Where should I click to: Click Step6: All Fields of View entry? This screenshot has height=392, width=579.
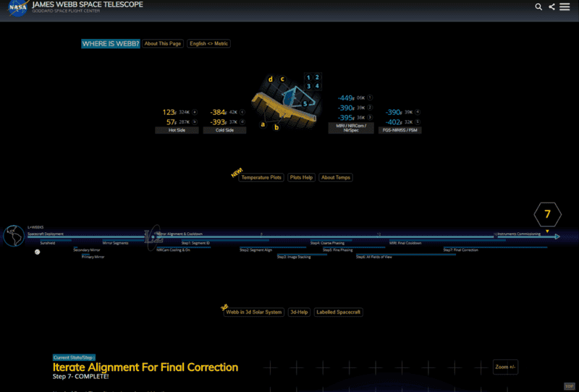pos(374,257)
